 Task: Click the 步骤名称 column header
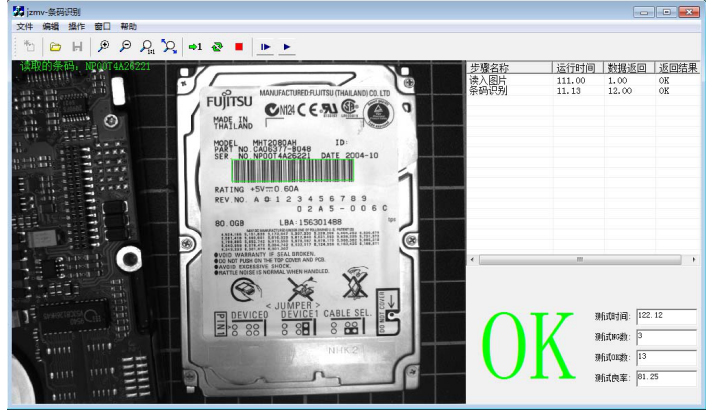coord(510,68)
